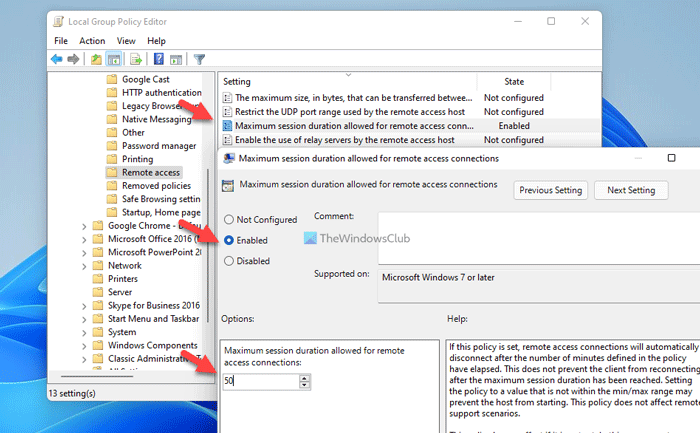Click the Removed policies folder icon
The width and height of the screenshot is (700, 433).
click(x=112, y=186)
